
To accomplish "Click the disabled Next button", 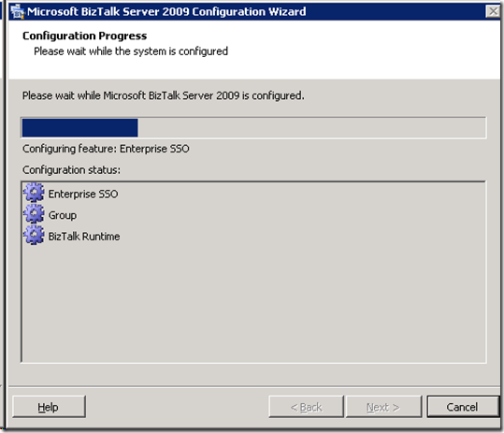I will point(383,407).
